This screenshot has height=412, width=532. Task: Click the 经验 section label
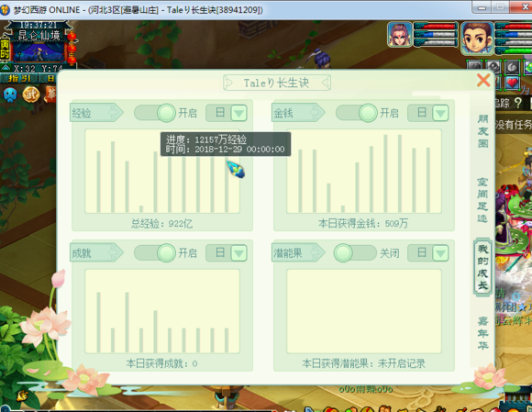tap(96, 112)
